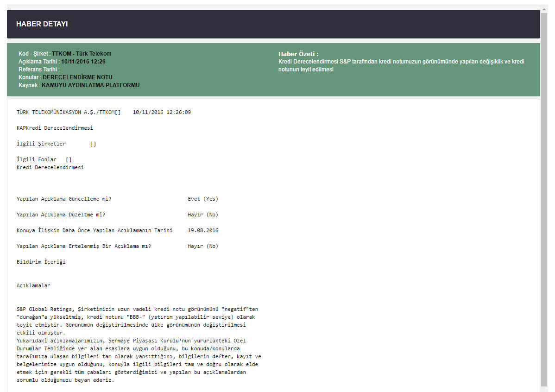Click the Bildirim İçeriği heading
Viewport: 555px width, 392px height.
(41, 262)
